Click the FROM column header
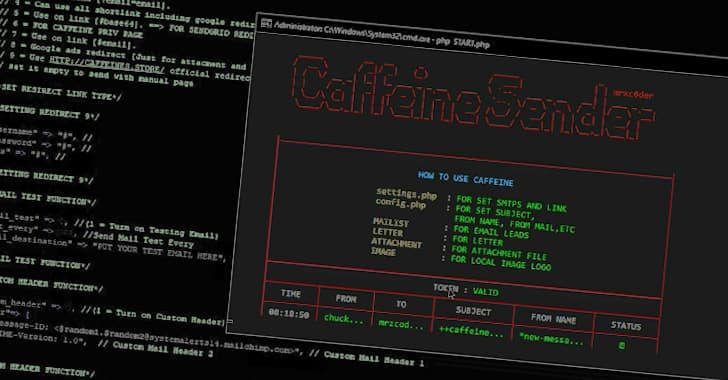 click(346, 299)
